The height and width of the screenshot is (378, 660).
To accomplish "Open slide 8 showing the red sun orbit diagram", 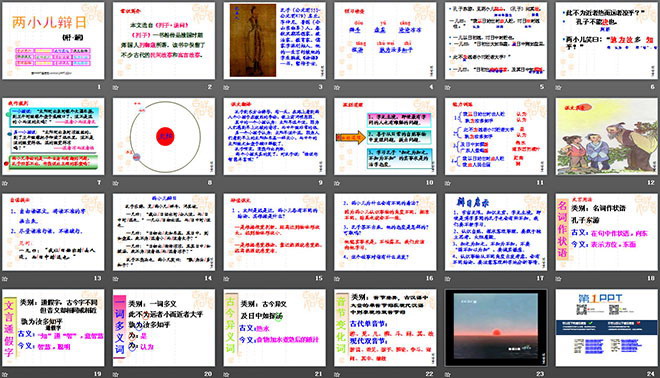I will pos(164,136).
